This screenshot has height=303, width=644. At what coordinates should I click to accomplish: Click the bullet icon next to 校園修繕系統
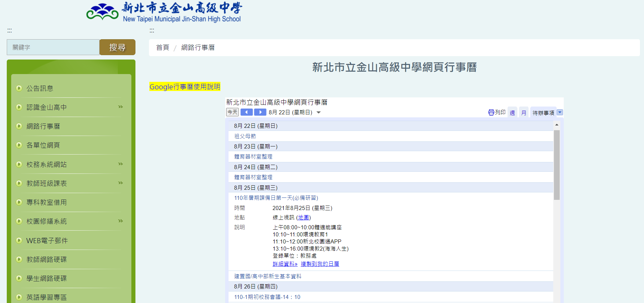coord(19,221)
